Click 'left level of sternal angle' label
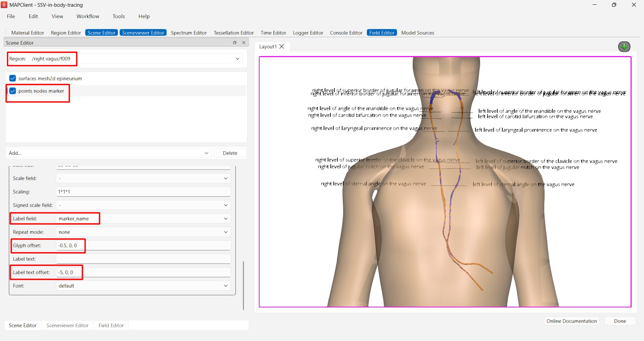This screenshot has width=644, height=341. coord(523,184)
